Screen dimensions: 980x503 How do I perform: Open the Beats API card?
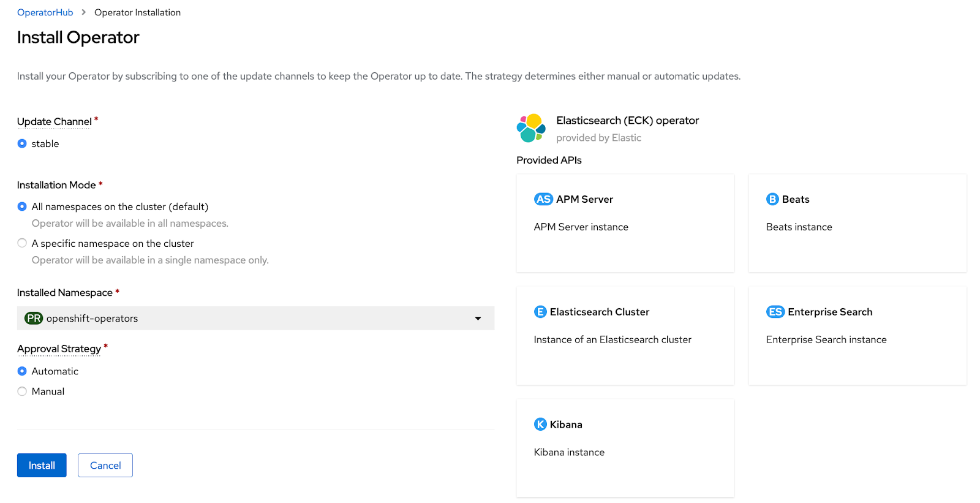(x=858, y=224)
